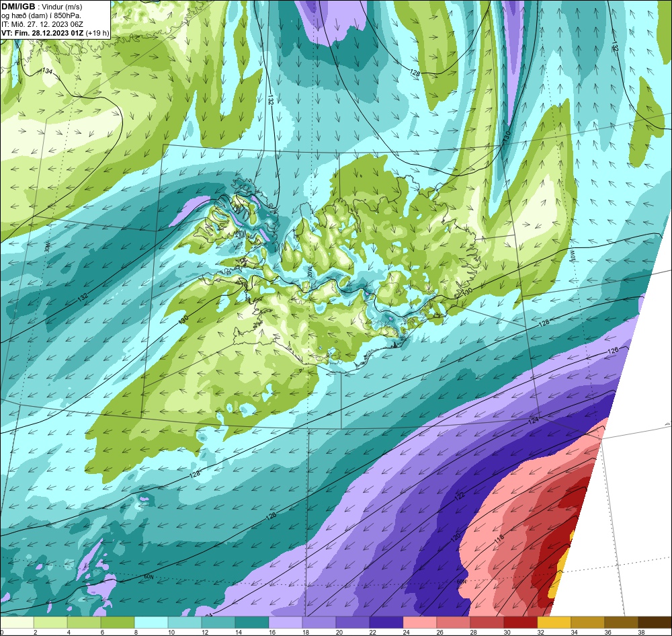Click the dark teal 14–16 m/s swatch

click(x=252, y=623)
